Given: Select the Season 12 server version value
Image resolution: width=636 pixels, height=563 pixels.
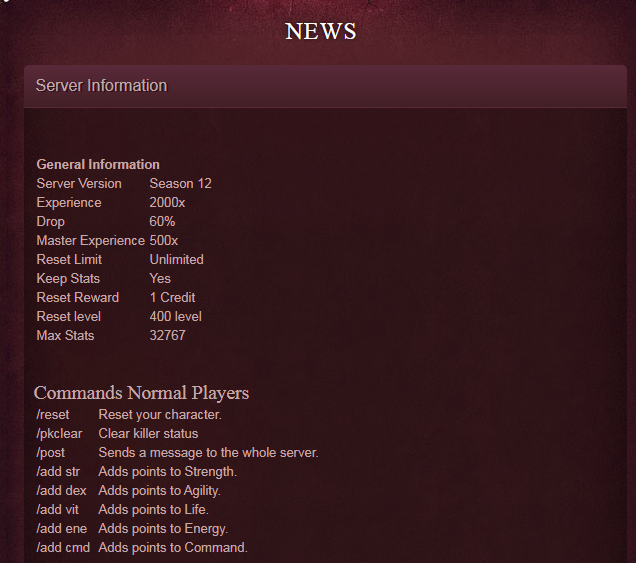Looking at the screenshot, I should point(180,183).
